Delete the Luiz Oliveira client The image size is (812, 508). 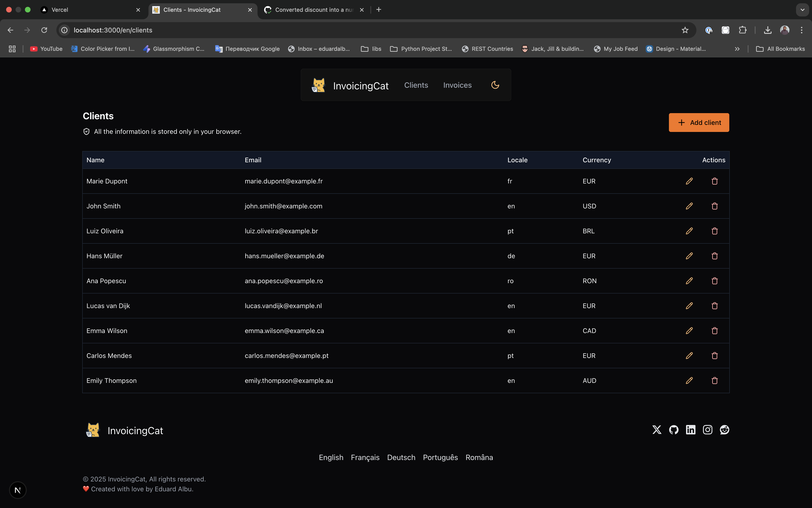point(715,231)
